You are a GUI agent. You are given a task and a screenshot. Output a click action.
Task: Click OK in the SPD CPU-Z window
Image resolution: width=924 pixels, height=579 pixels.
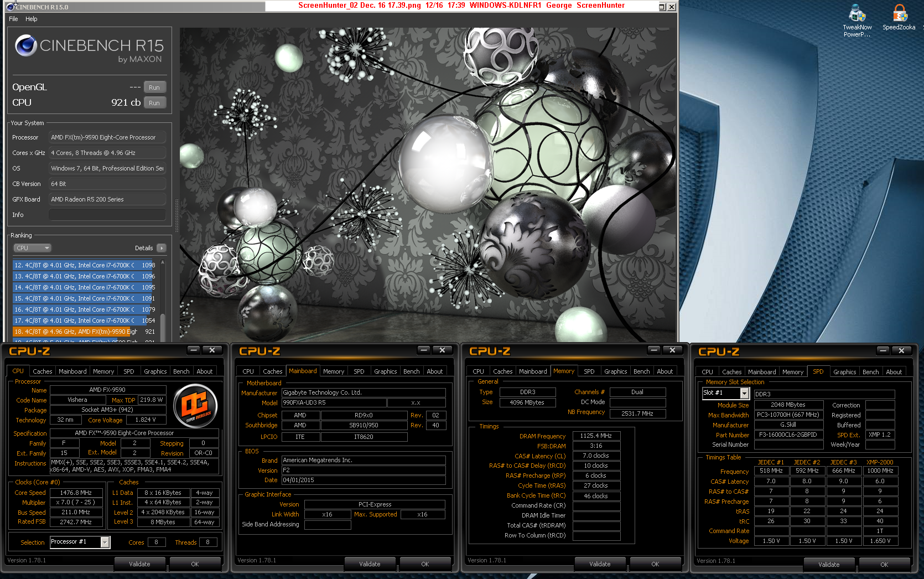point(884,565)
